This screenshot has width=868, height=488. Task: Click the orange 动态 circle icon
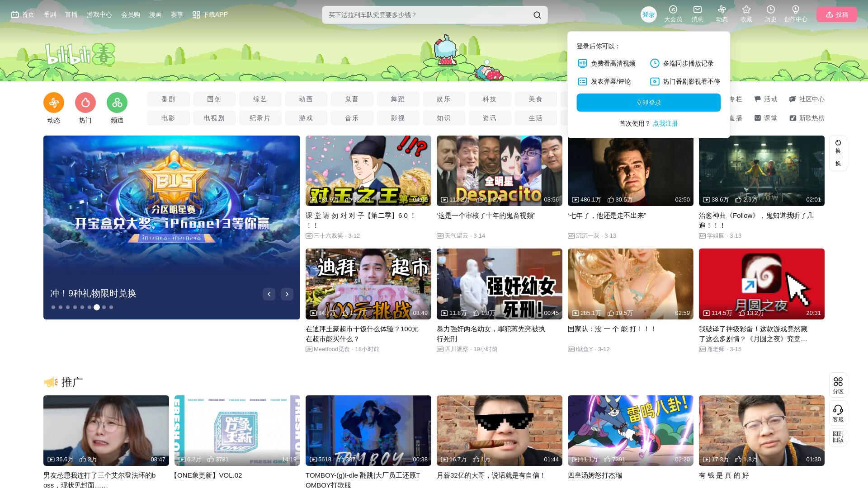click(x=54, y=103)
